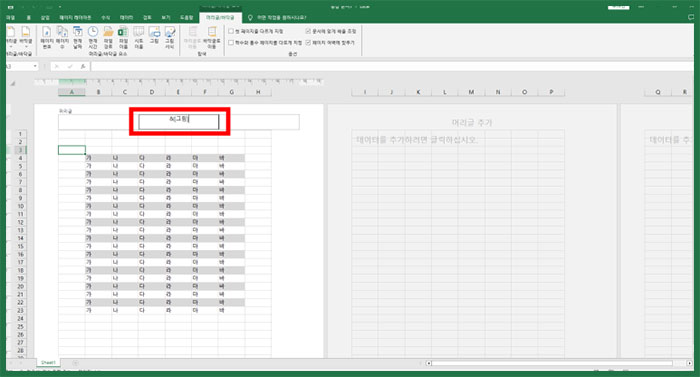Click the Save icon in the title bar
Image resolution: width=700 pixels, height=377 pixels.
point(11,7)
